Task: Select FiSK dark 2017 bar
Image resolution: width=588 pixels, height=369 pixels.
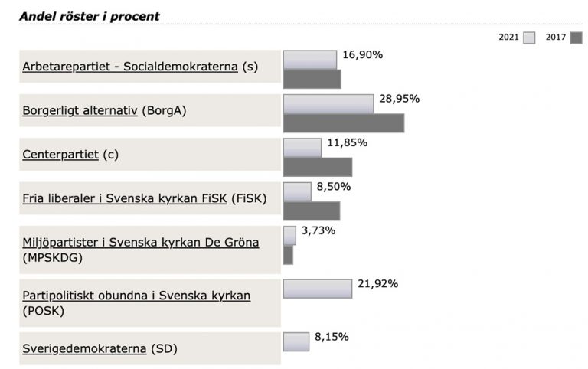Action: [x=312, y=211]
